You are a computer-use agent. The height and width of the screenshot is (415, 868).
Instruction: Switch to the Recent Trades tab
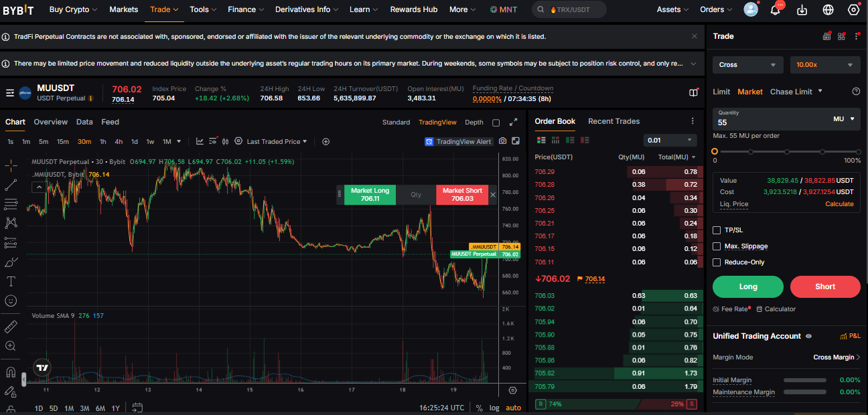[x=613, y=121]
